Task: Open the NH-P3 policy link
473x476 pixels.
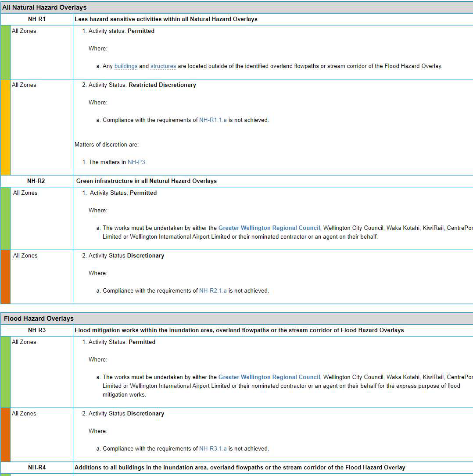Action: (x=136, y=162)
